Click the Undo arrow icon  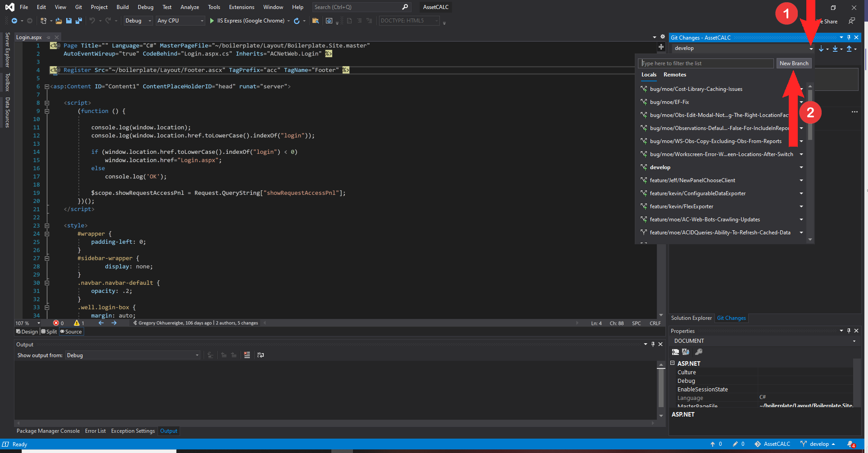(x=92, y=21)
